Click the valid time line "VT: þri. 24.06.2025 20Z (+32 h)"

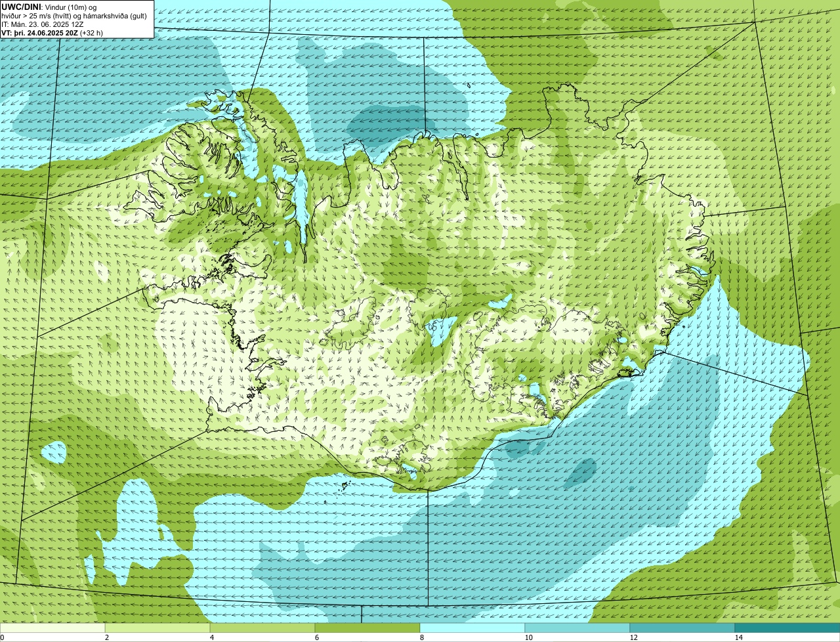coord(52,32)
